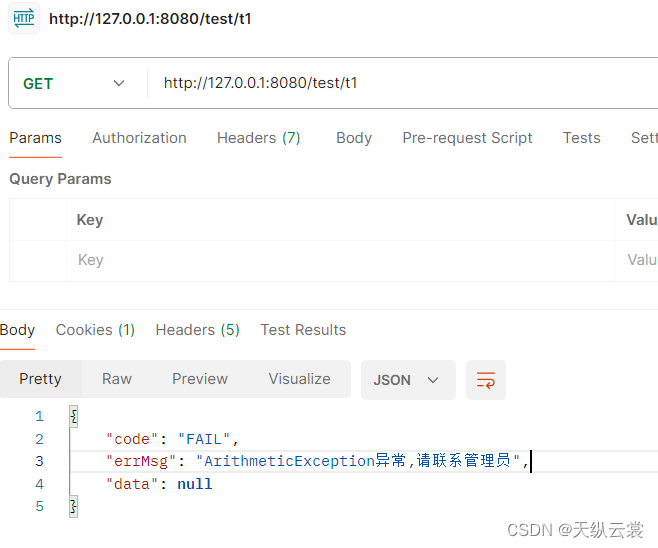Screen dimensions: 658x548
Task: Switch to the request Body tab
Action: click(x=354, y=138)
